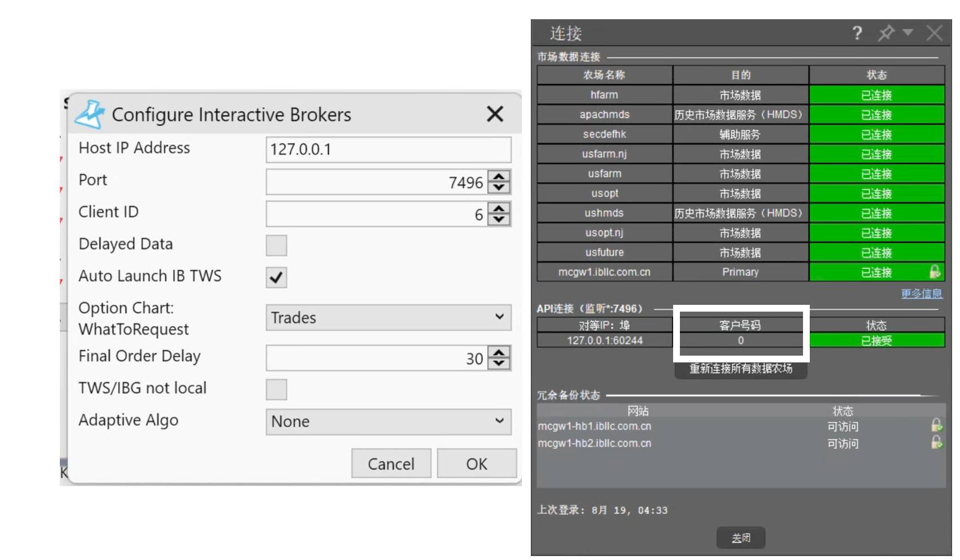
Task: Click the Client ID number field
Action: click(376, 214)
